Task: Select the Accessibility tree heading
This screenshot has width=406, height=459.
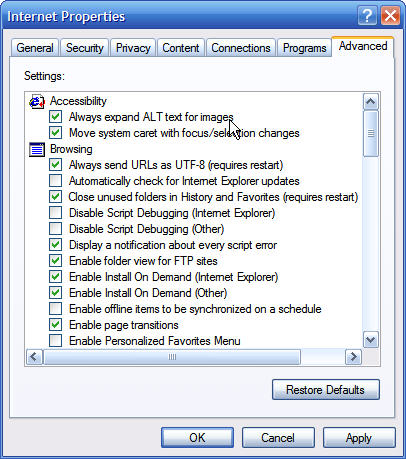Action: 78,101
